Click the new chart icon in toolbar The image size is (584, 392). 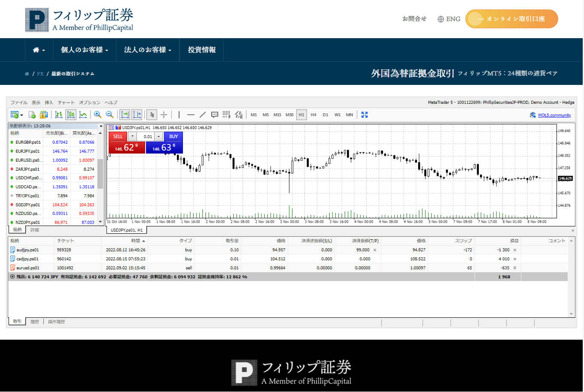tap(14, 115)
